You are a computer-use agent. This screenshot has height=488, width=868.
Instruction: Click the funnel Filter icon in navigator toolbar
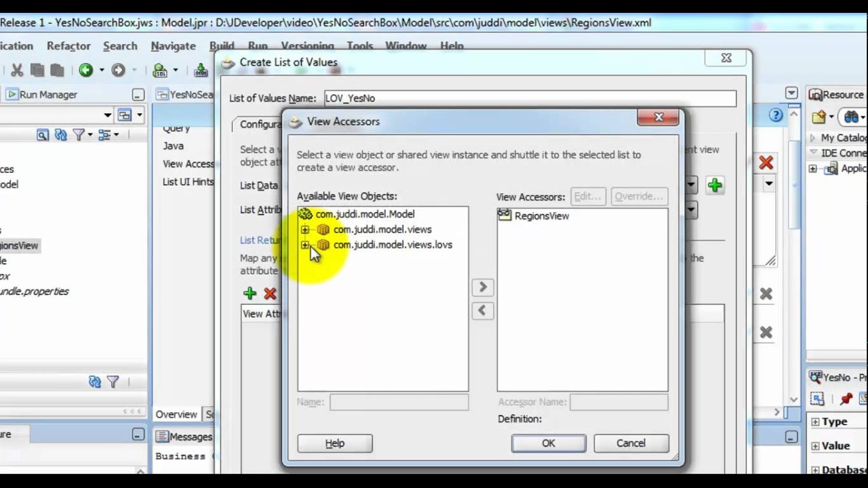(79, 136)
